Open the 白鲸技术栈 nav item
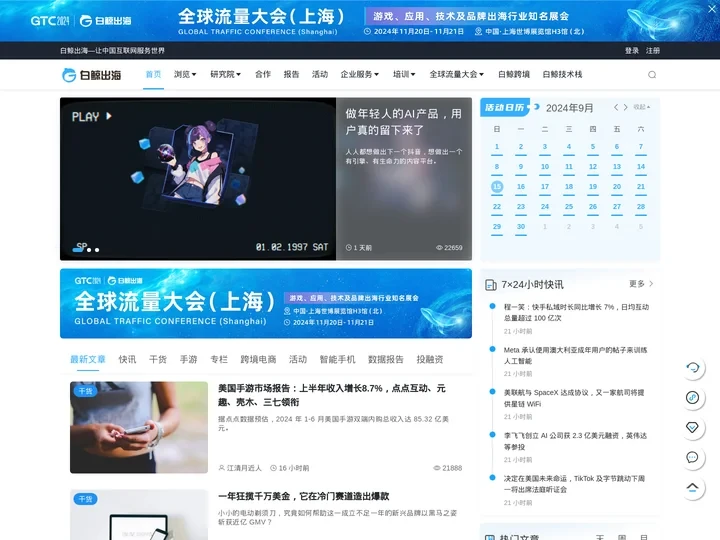This screenshot has height=540, width=720. click(x=562, y=74)
